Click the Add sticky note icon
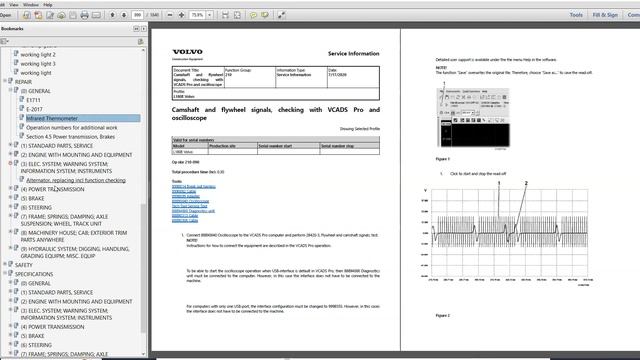Viewport: 640px width, 360px height. [x=253, y=15]
